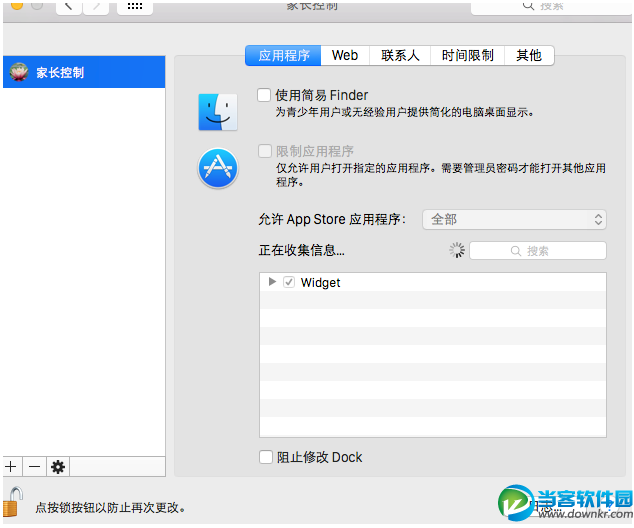Click the 为青少年用户 description text
The height and width of the screenshot is (528, 634).
(404, 112)
